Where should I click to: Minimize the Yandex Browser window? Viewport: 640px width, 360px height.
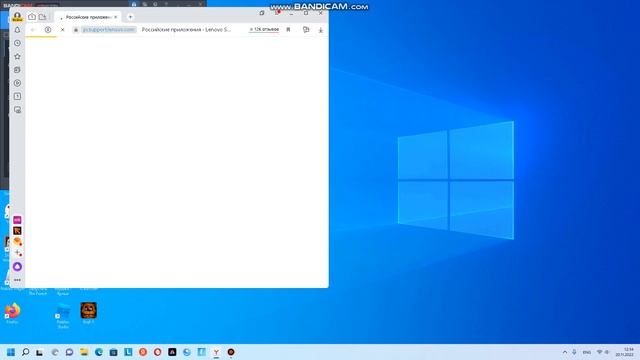click(291, 13)
